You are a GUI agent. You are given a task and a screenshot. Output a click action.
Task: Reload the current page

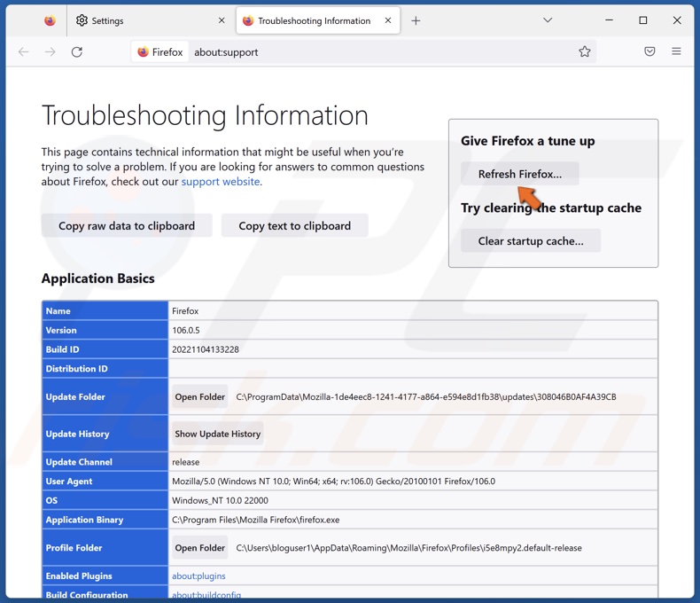77,51
